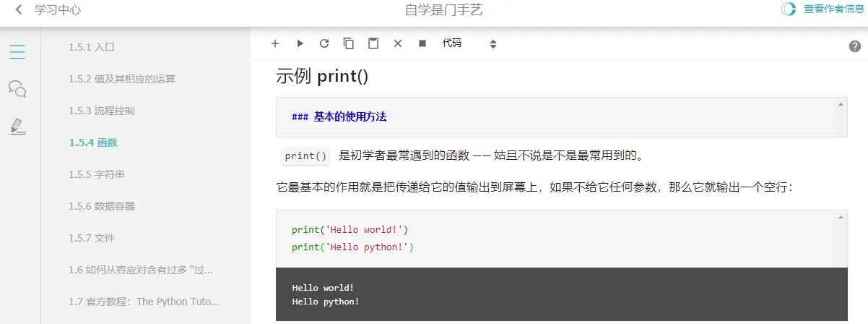Click the Hello world! output line
The width and height of the screenshot is (868, 324).
[323, 288]
